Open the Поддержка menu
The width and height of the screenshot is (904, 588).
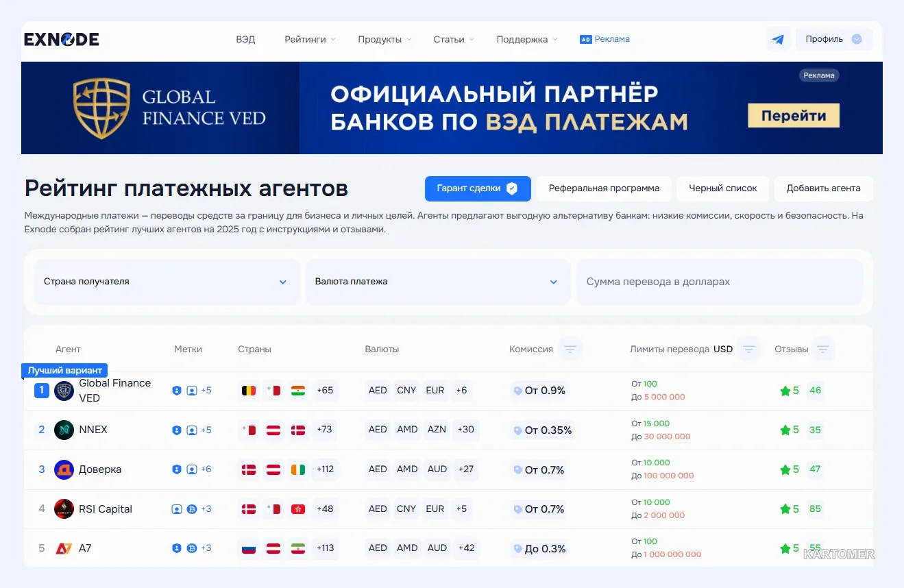pos(527,39)
